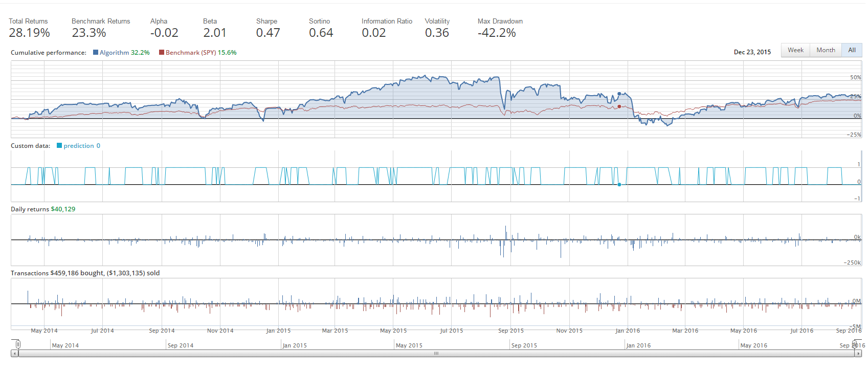Click the scrollbar center grip

tap(436, 354)
